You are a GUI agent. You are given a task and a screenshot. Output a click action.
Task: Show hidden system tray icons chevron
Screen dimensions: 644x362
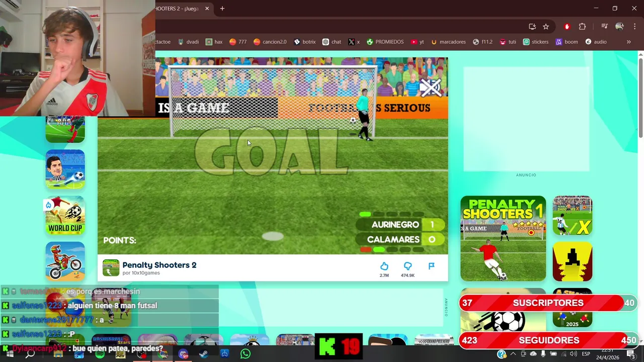coord(513,354)
